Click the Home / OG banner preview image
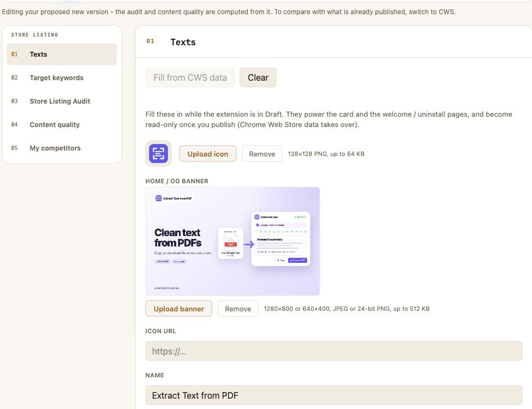Screen dimensions: 532x409 232,241
